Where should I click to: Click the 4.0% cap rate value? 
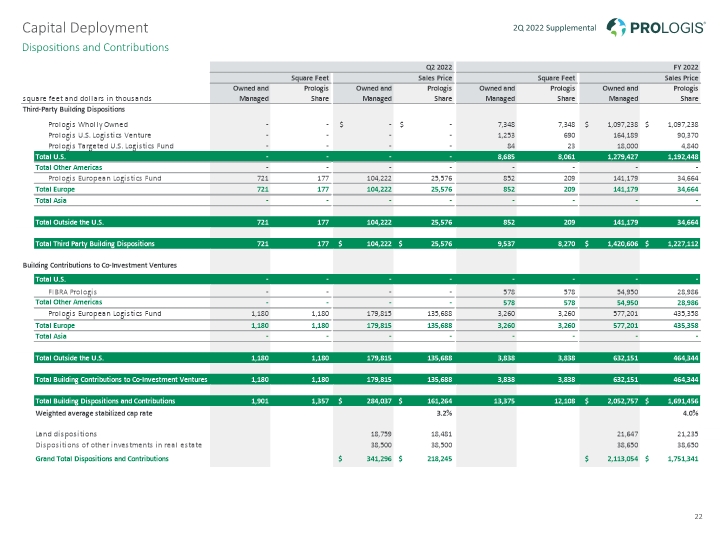point(690,413)
